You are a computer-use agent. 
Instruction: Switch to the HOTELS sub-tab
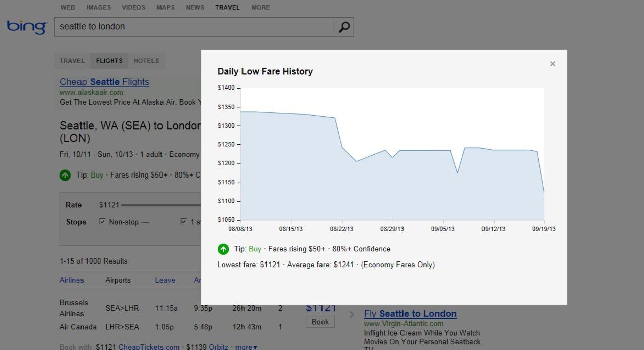[146, 61]
